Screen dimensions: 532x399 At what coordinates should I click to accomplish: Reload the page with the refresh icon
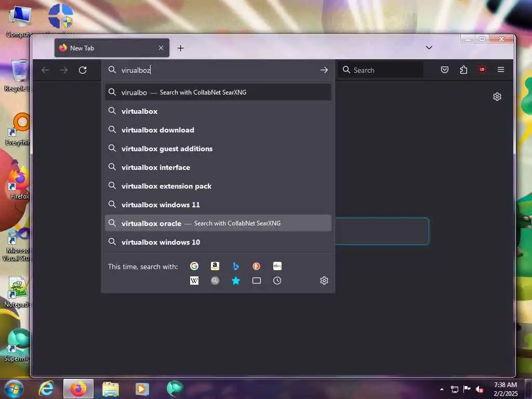83,70
